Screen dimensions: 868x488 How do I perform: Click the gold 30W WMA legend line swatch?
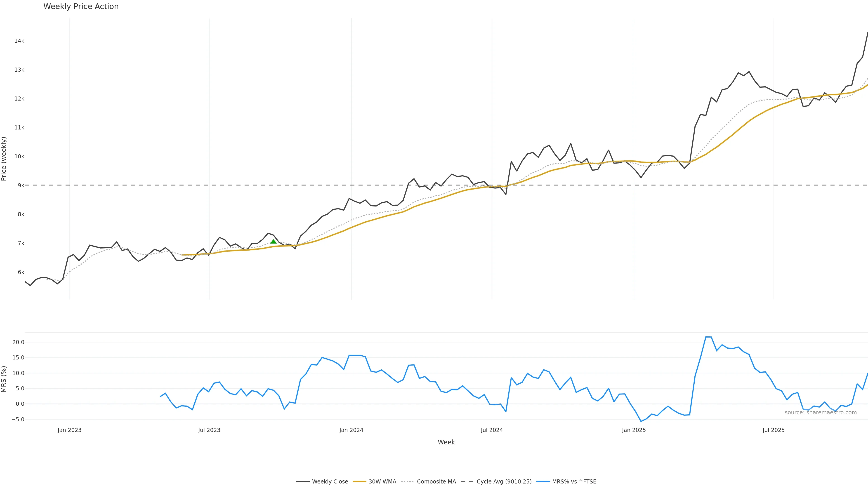click(359, 482)
